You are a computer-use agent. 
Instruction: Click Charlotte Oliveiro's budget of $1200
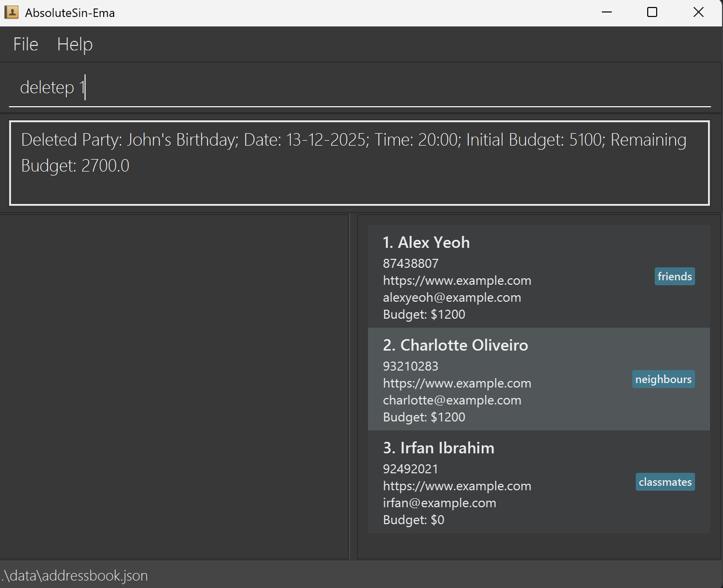(x=424, y=417)
